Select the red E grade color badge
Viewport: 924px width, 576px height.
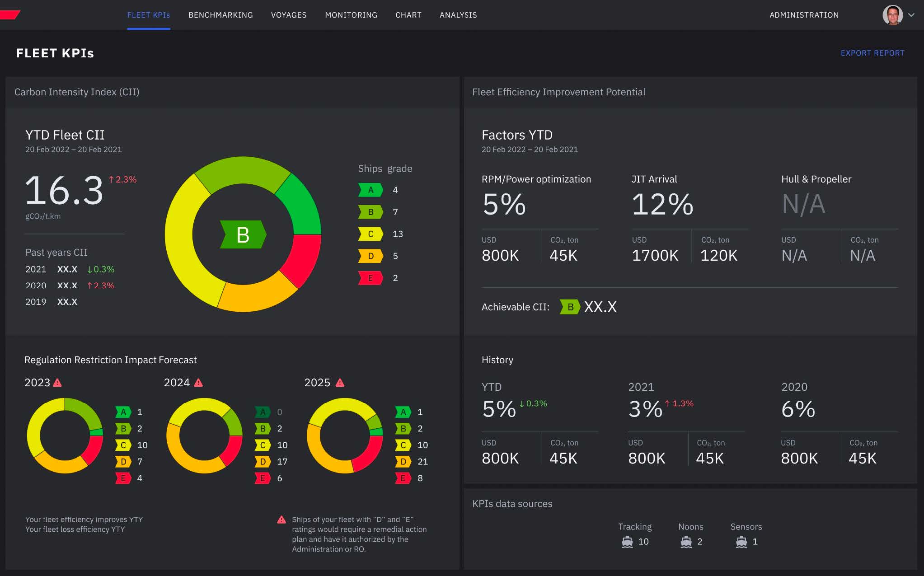370,278
